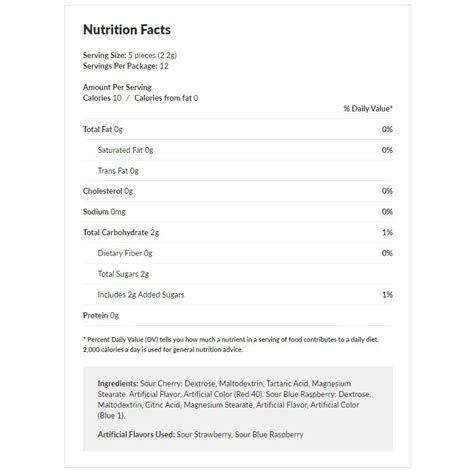Screen dimensions: 474x474
Task: Click the Percent Daily Value footnote
Action: point(231,344)
